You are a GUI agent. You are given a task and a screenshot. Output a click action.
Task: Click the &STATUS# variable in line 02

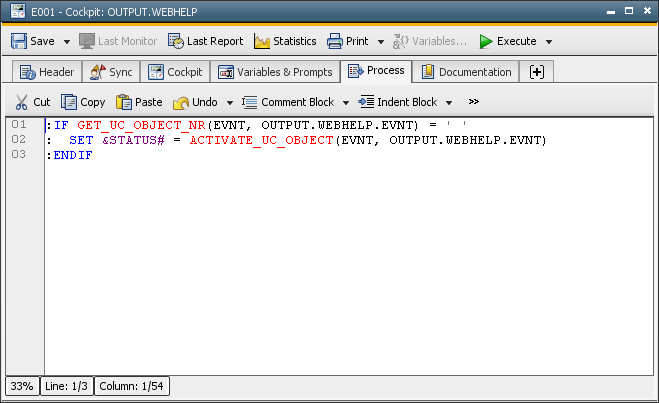[x=133, y=140]
